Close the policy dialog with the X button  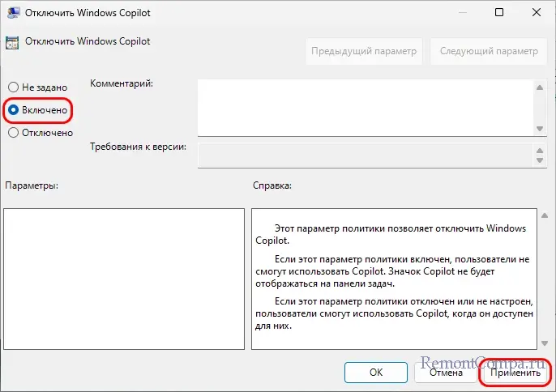(x=535, y=12)
